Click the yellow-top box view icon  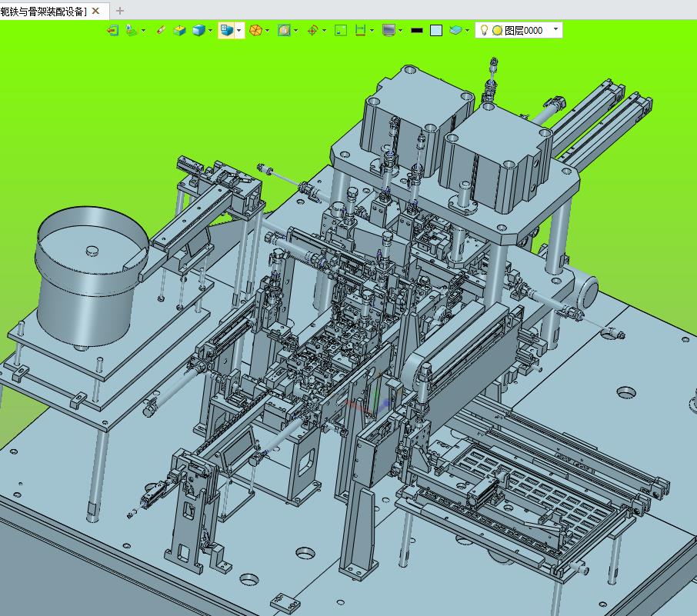[x=179, y=30]
